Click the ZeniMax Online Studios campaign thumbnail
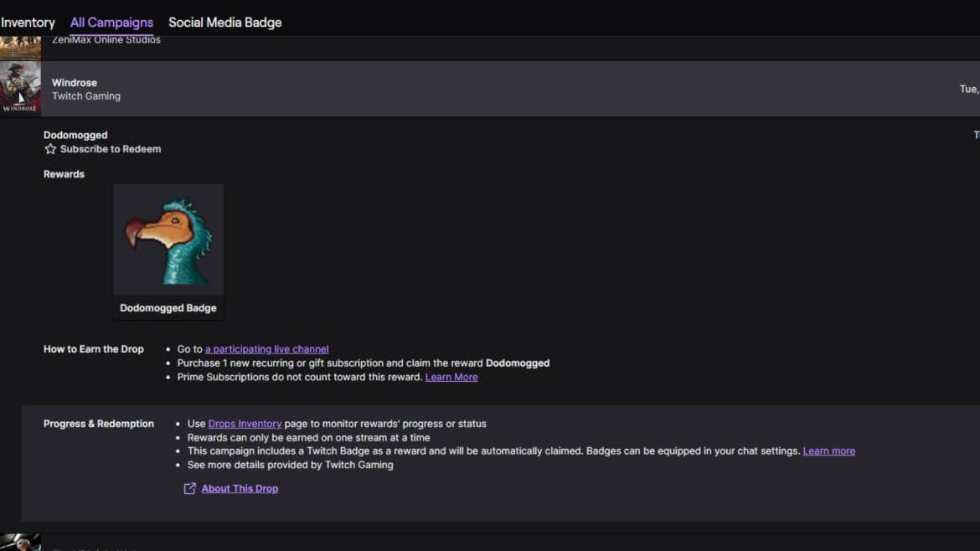Viewport: 980px width, 551px height. coord(20,47)
